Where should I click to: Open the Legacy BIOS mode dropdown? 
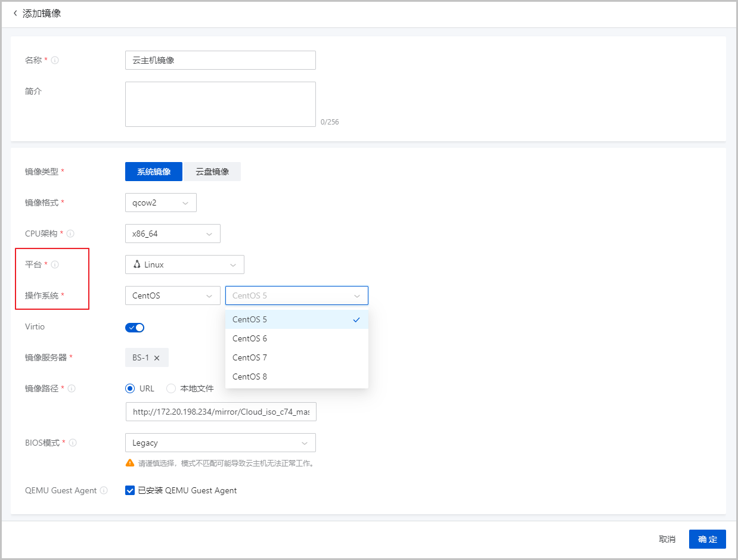click(x=221, y=443)
